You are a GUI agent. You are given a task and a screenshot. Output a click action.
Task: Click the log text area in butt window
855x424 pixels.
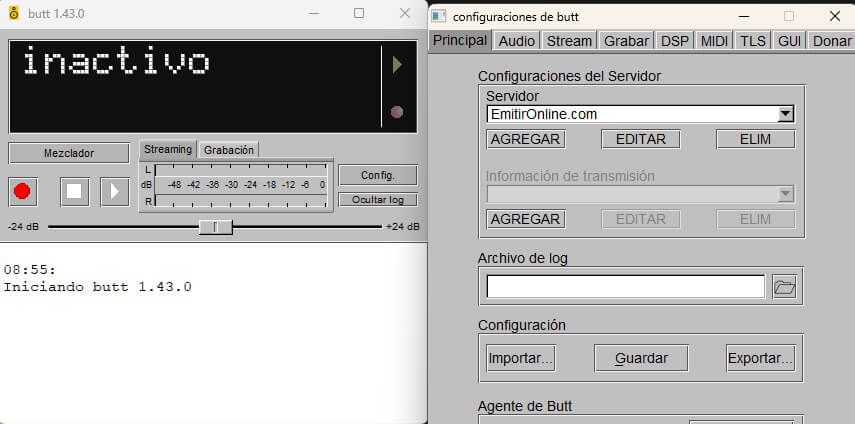(x=213, y=332)
